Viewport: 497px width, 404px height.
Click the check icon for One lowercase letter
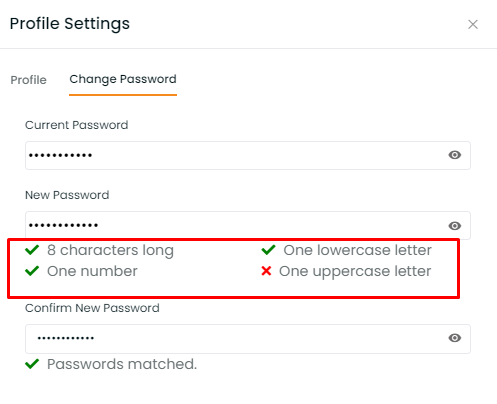pos(268,250)
